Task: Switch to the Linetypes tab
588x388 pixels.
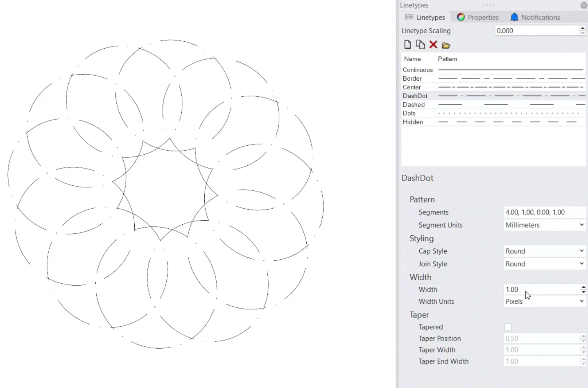Action: (x=425, y=17)
